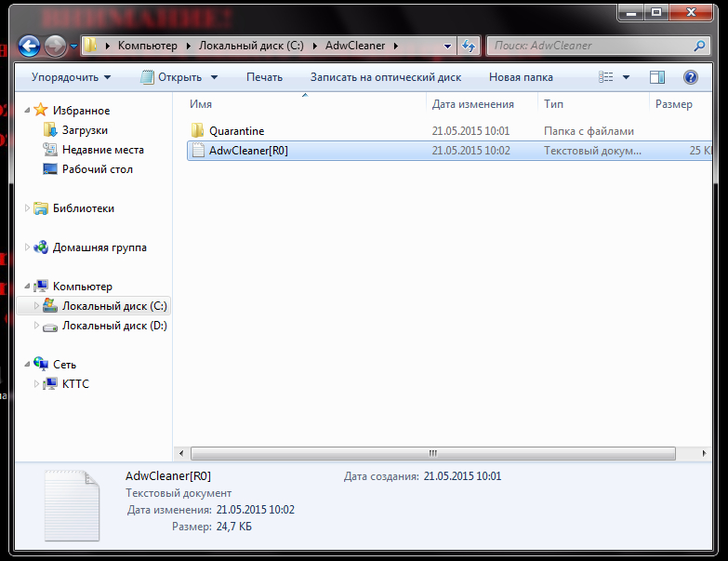Viewport: 728px width, 561px height.
Task: Expand the Домашняя группа node
Action: pos(27,247)
